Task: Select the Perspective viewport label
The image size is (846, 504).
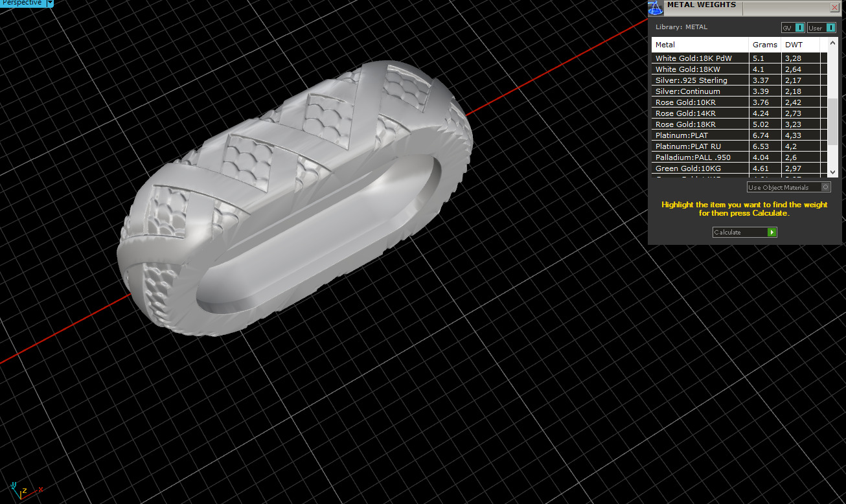Action: click(23, 3)
